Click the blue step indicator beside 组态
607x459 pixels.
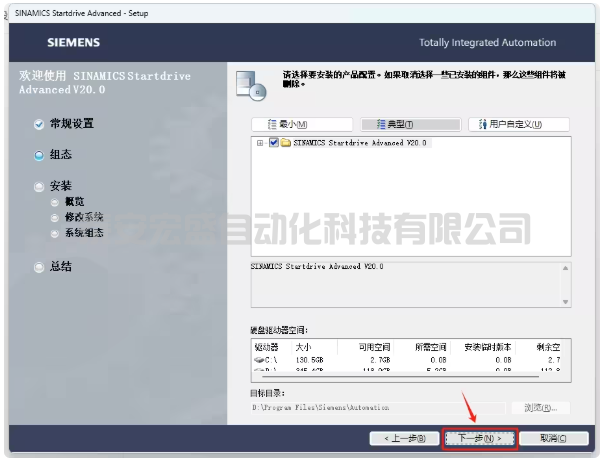tap(39, 155)
